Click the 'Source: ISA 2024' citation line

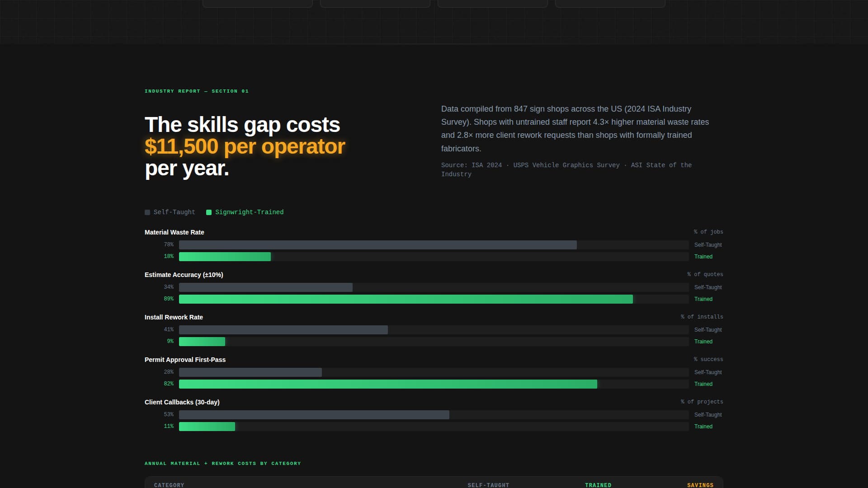[566, 169]
